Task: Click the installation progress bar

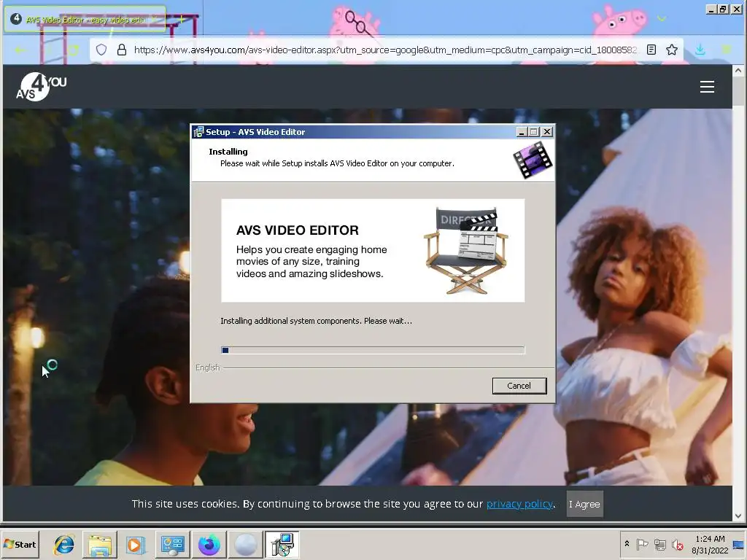Action: (373, 350)
